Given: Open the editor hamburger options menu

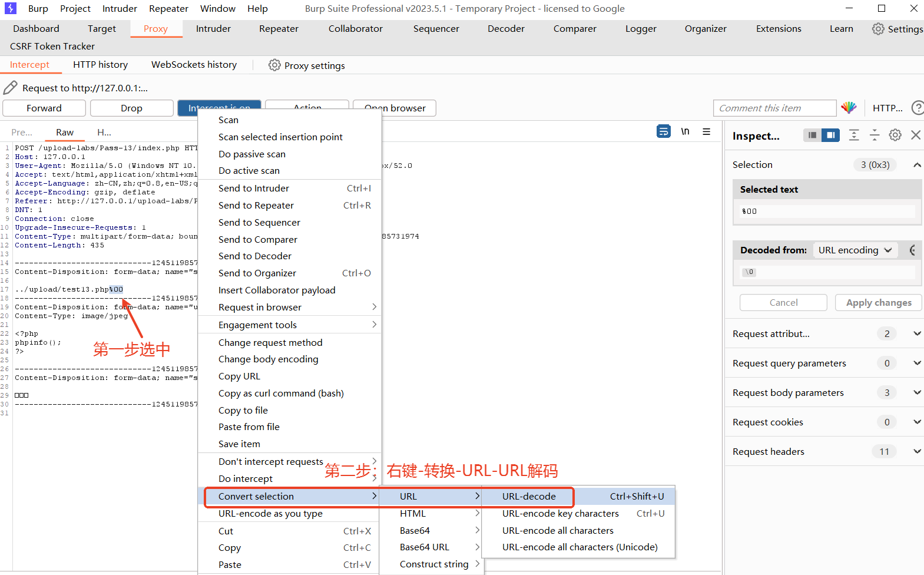Looking at the screenshot, I should 706,131.
